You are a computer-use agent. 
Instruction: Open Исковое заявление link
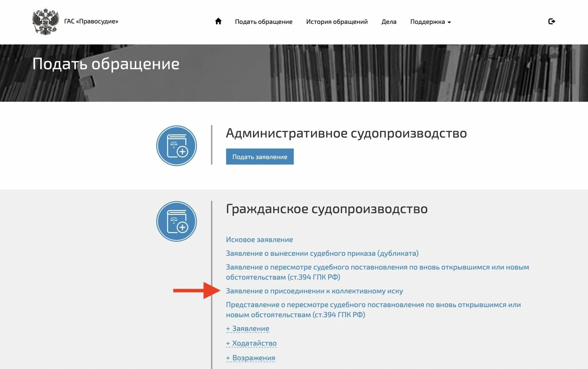[x=259, y=239]
